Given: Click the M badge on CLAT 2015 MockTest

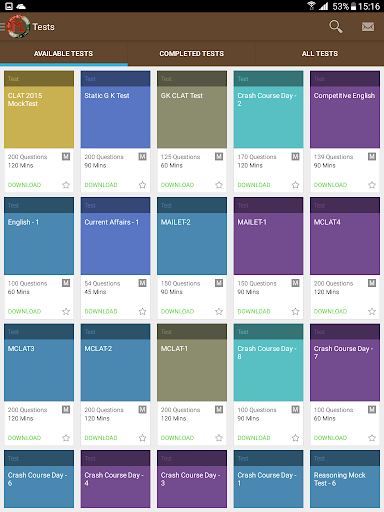Looking at the screenshot, I should tap(66, 156).
